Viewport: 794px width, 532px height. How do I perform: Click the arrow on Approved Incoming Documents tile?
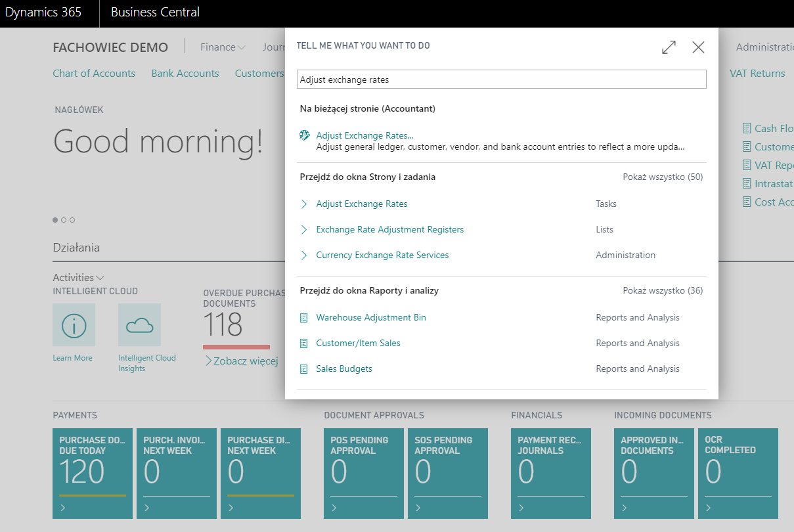coord(624,508)
